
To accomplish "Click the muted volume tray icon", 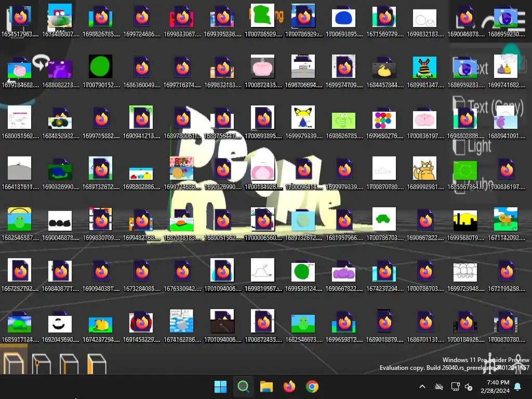I will click(x=469, y=387).
